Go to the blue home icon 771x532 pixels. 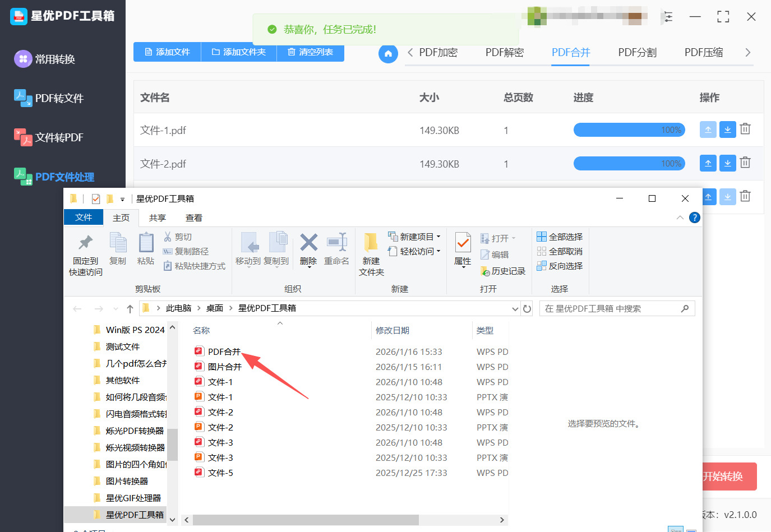[388, 54]
